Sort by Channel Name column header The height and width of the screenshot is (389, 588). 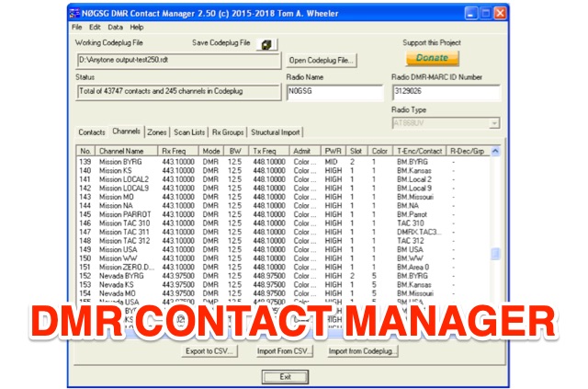pos(126,151)
